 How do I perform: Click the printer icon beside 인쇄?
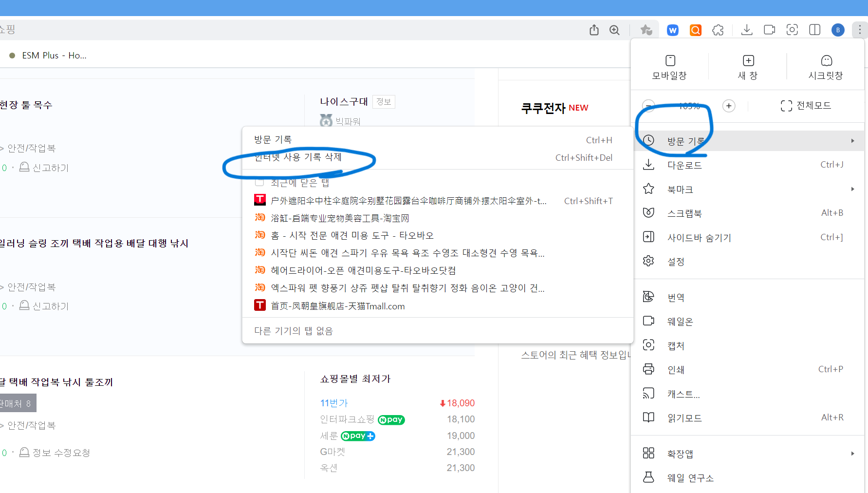(x=648, y=369)
